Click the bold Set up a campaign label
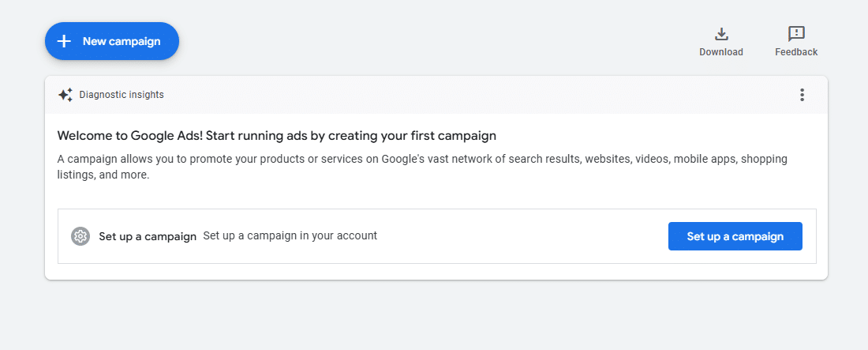The width and height of the screenshot is (868, 350). (148, 236)
